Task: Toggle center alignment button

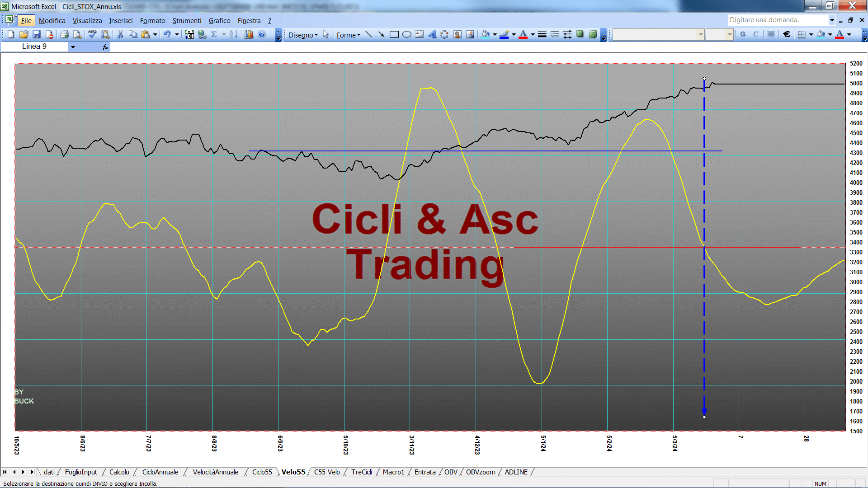Action: pyautogui.click(x=771, y=34)
